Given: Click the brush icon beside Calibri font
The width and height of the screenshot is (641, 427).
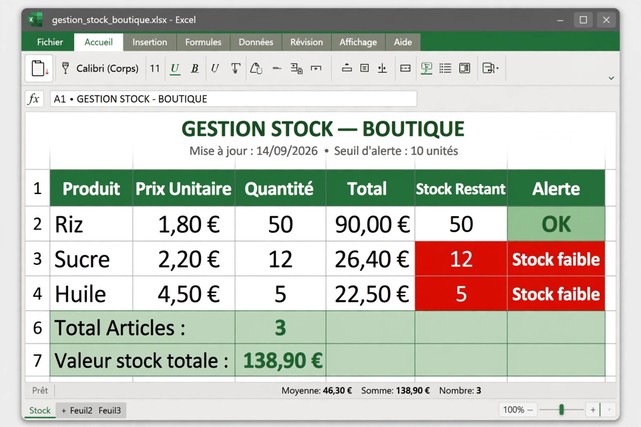Looking at the screenshot, I should point(65,68).
